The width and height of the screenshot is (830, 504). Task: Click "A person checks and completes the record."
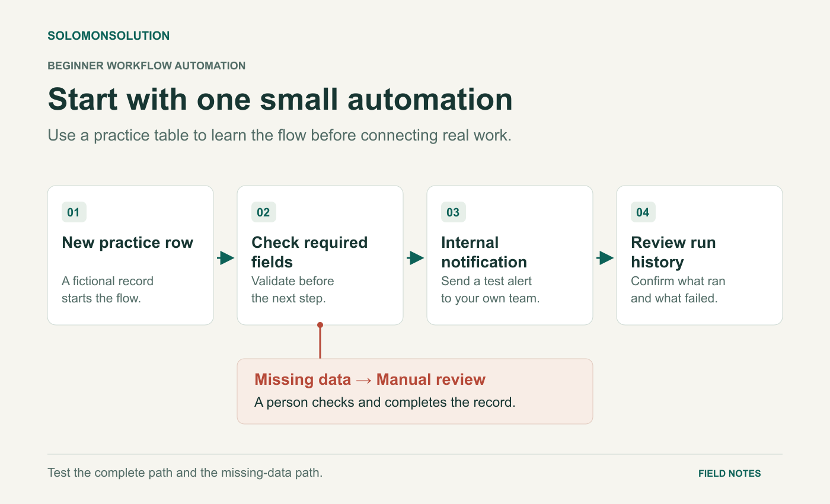click(385, 402)
